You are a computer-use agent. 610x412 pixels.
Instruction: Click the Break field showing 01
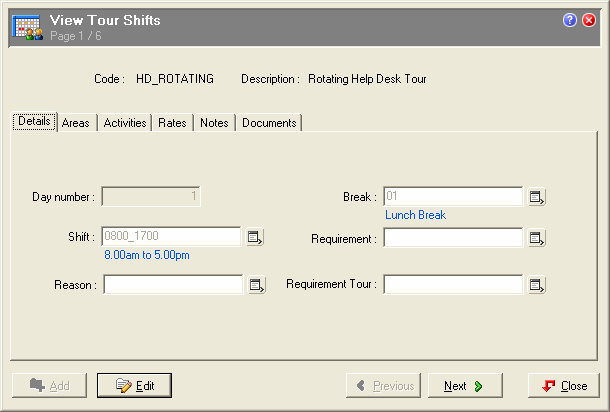453,196
